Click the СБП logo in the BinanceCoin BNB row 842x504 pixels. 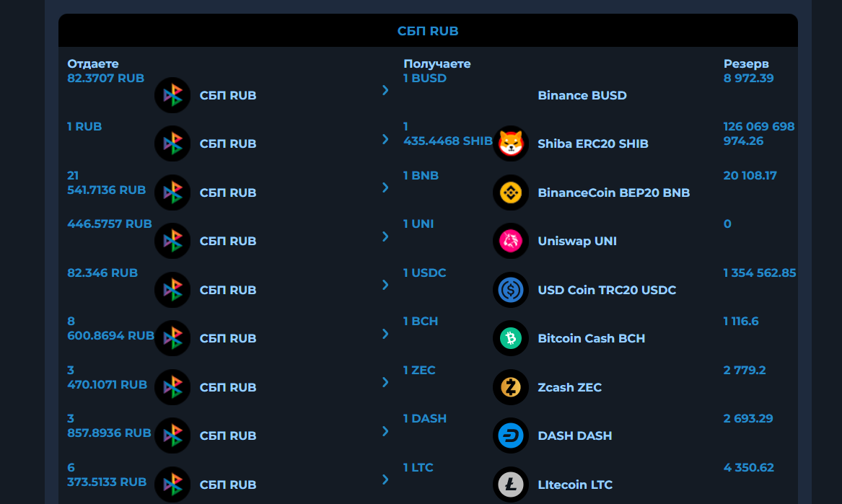click(x=172, y=193)
